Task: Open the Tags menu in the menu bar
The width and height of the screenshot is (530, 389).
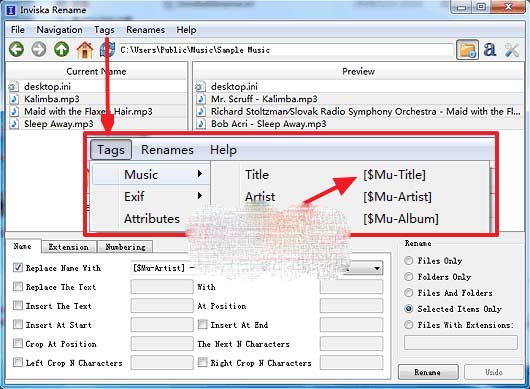Action: [104, 30]
